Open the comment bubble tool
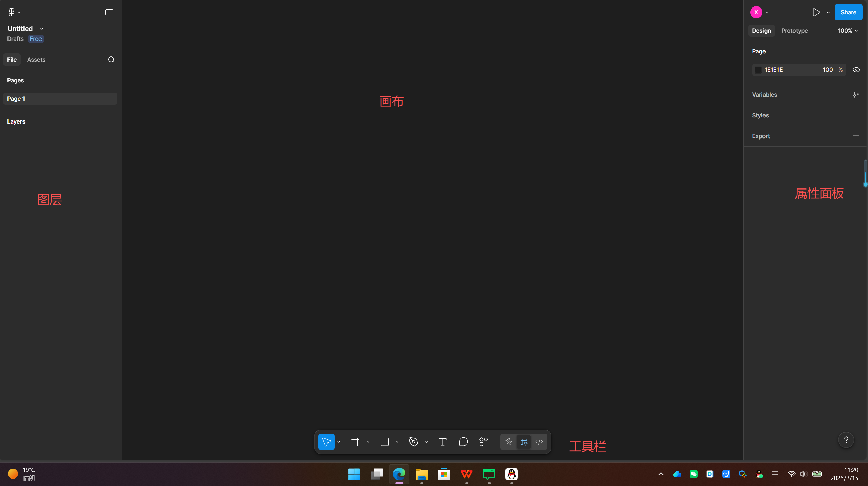The width and height of the screenshot is (868, 486). point(463,441)
